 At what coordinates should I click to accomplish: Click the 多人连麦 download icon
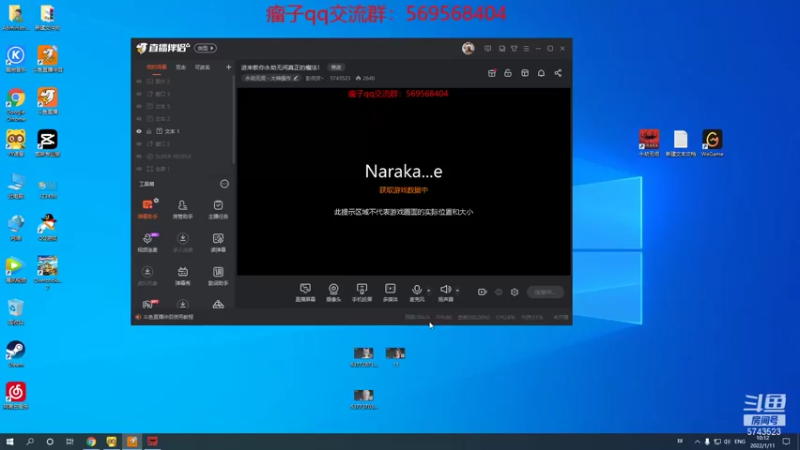183,238
